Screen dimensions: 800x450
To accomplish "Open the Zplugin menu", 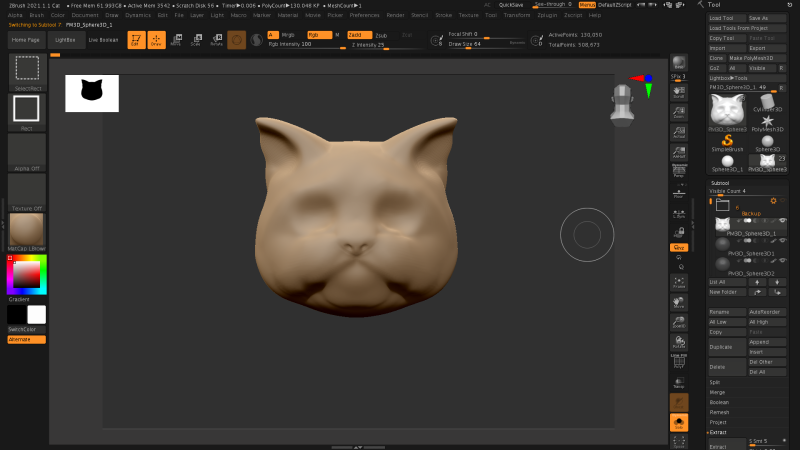I will pos(546,15).
